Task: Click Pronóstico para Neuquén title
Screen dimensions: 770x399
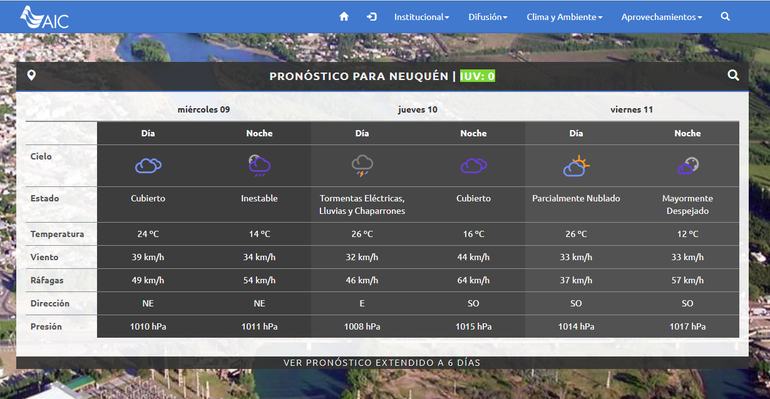Action: coord(359,76)
